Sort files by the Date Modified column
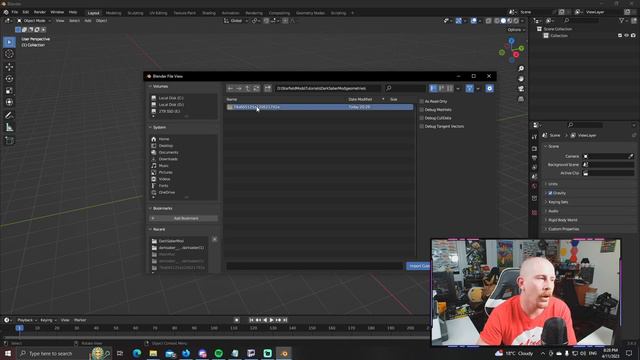 pyautogui.click(x=360, y=99)
